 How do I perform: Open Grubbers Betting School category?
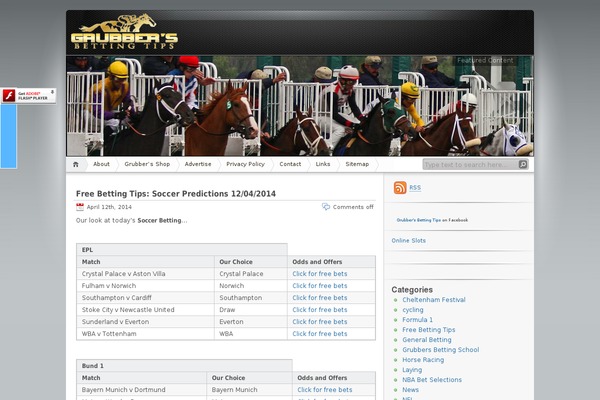(x=440, y=349)
